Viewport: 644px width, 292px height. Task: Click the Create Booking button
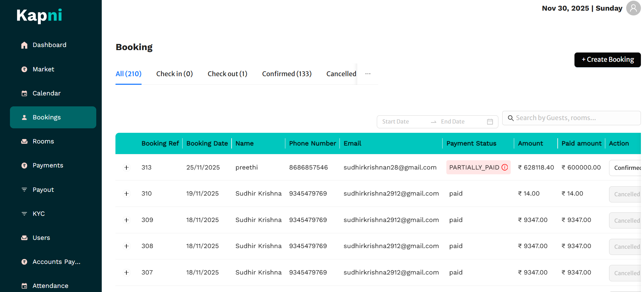[x=607, y=60]
